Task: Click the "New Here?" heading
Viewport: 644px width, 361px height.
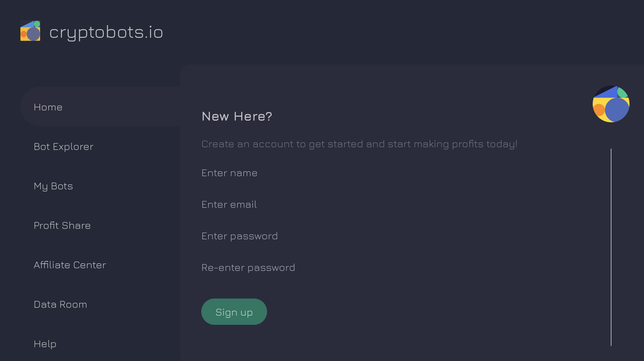Action: [x=237, y=116]
